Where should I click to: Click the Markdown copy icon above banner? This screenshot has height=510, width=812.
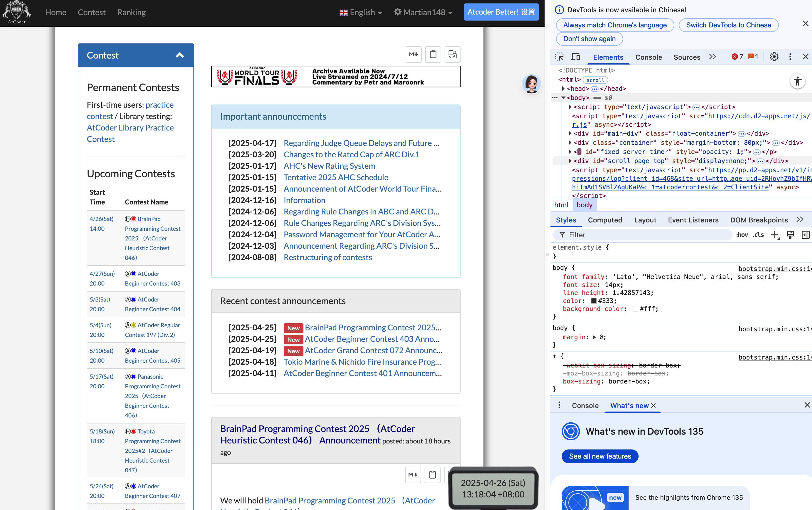[x=413, y=54]
